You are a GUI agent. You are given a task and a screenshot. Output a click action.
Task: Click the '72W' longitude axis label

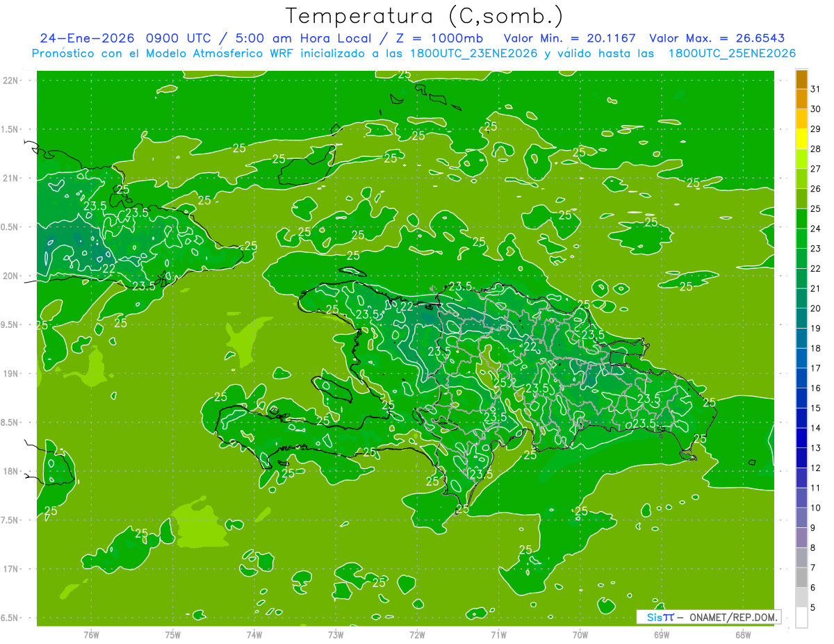point(417,634)
